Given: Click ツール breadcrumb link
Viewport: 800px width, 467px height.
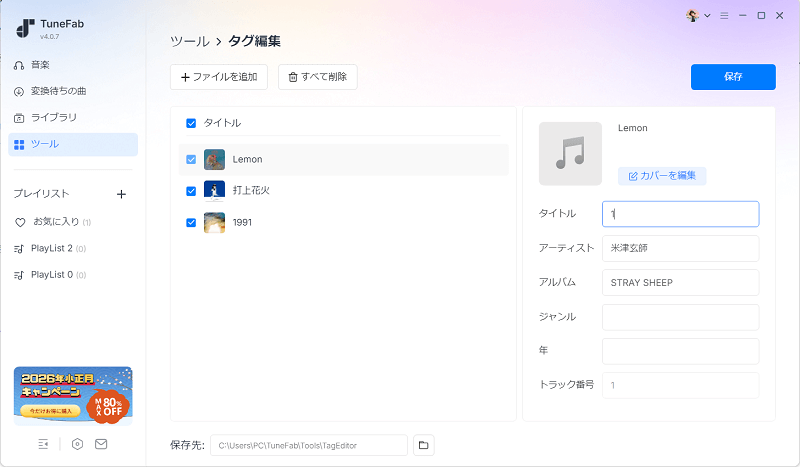Looking at the screenshot, I should click(190, 41).
